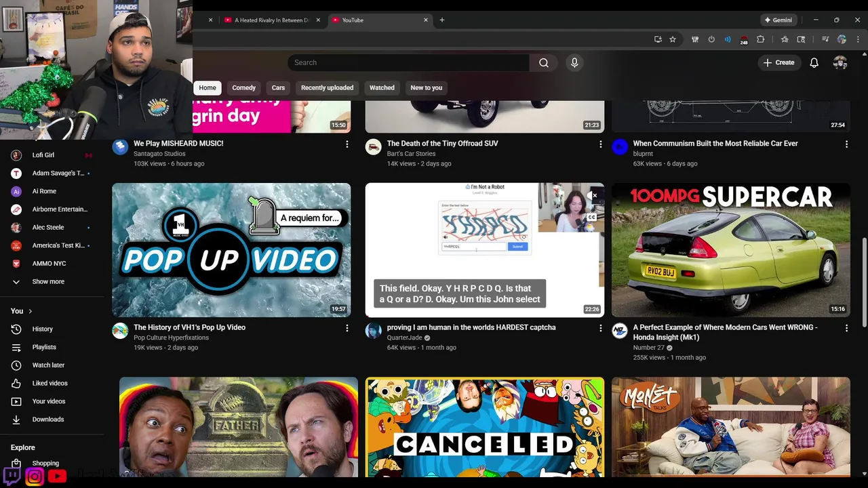Open Number 27 channel avatar
868x488 pixels.
click(620, 331)
